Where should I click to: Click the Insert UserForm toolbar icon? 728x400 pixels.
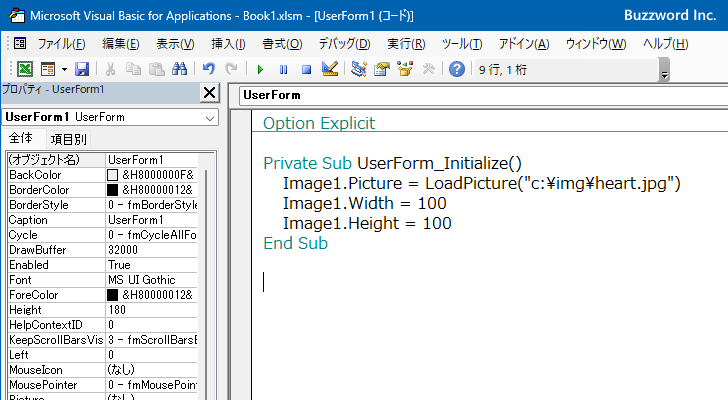[x=48, y=69]
